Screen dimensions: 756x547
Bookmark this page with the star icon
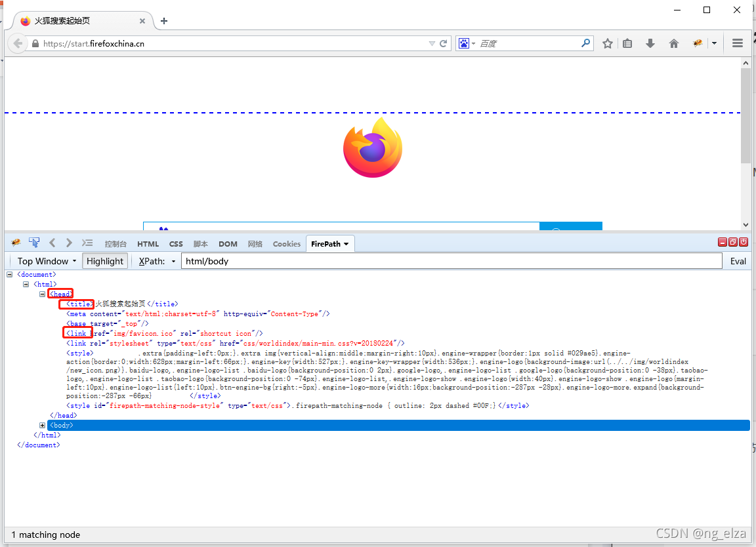[608, 43]
